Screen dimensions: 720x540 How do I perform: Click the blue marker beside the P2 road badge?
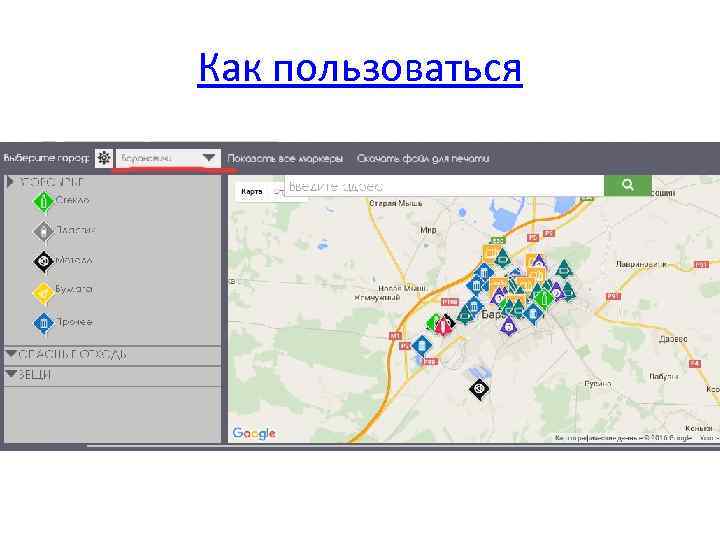coord(422,345)
